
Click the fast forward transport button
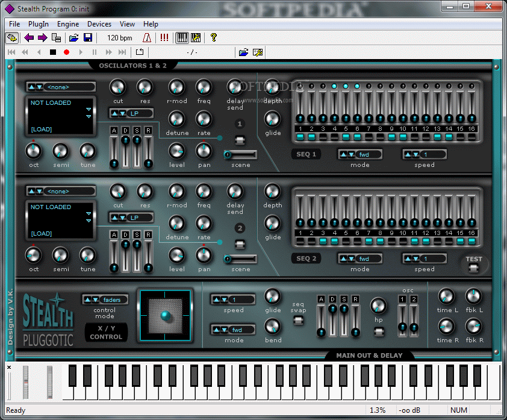(x=108, y=52)
